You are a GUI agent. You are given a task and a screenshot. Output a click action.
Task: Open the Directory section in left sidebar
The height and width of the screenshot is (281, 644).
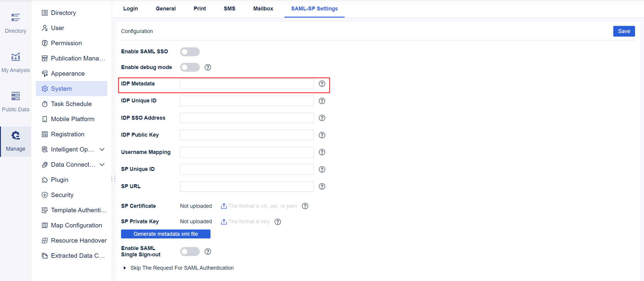pos(16,22)
